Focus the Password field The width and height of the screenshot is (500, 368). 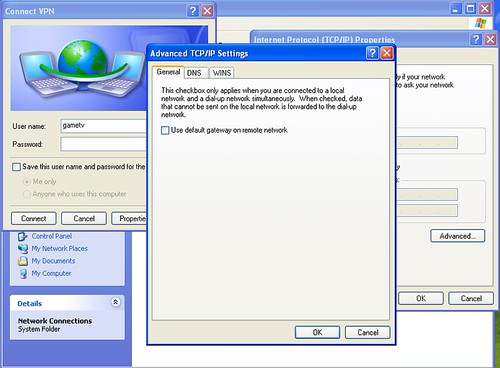104,144
